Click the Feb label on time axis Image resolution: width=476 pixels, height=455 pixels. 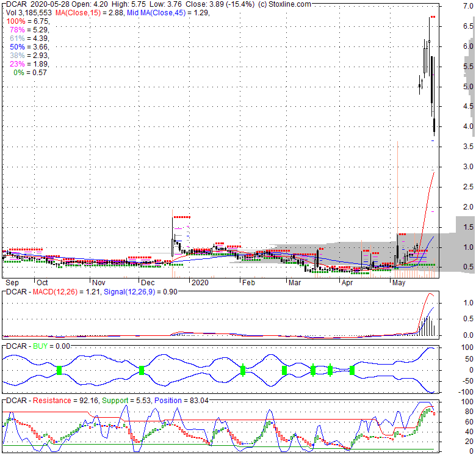248,283
